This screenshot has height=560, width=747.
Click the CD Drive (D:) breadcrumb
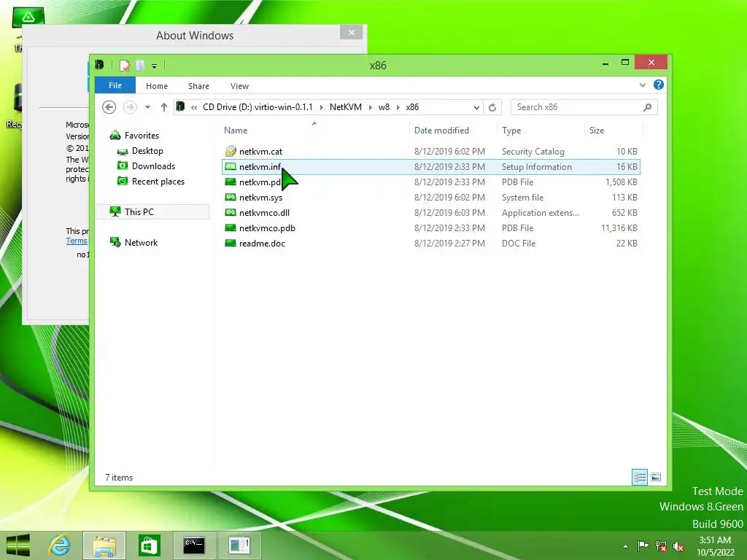tap(258, 107)
